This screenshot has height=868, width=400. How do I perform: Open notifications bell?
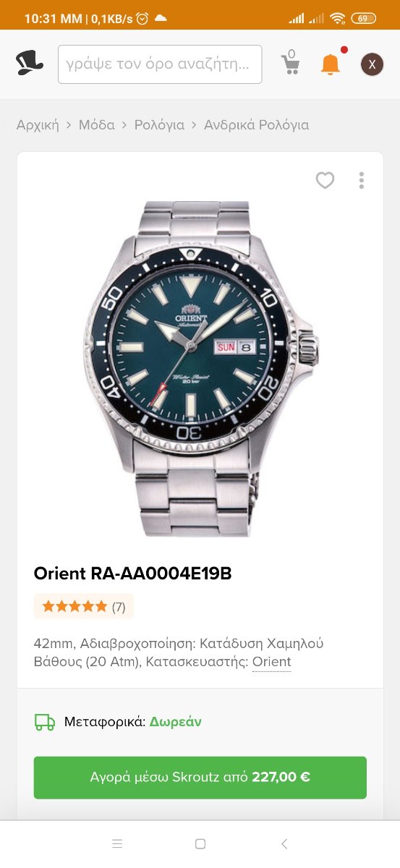(331, 64)
